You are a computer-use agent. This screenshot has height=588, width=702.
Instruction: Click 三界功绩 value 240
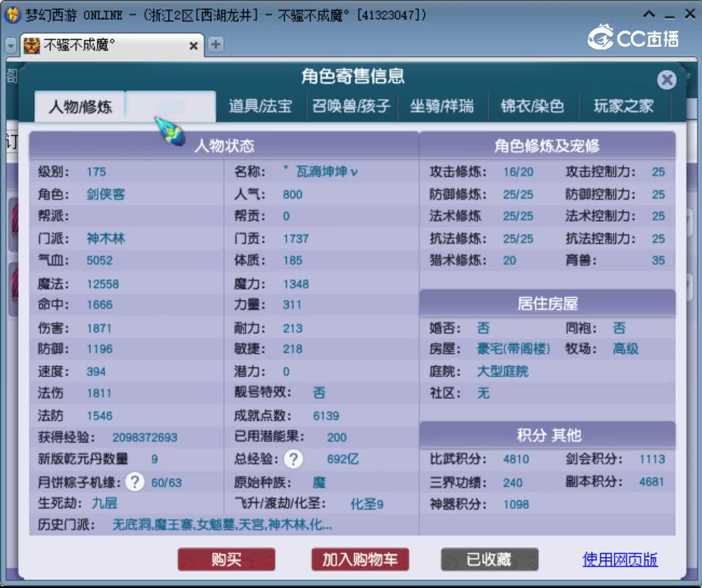(x=513, y=483)
